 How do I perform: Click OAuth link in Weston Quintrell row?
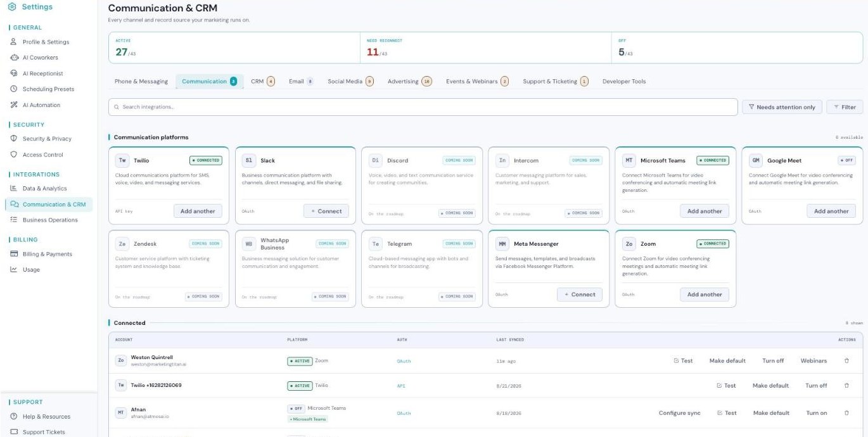404,361
